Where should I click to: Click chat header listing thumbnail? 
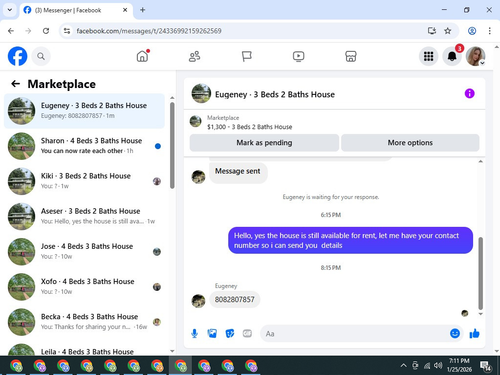pyautogui.click(x=201, y=94)
